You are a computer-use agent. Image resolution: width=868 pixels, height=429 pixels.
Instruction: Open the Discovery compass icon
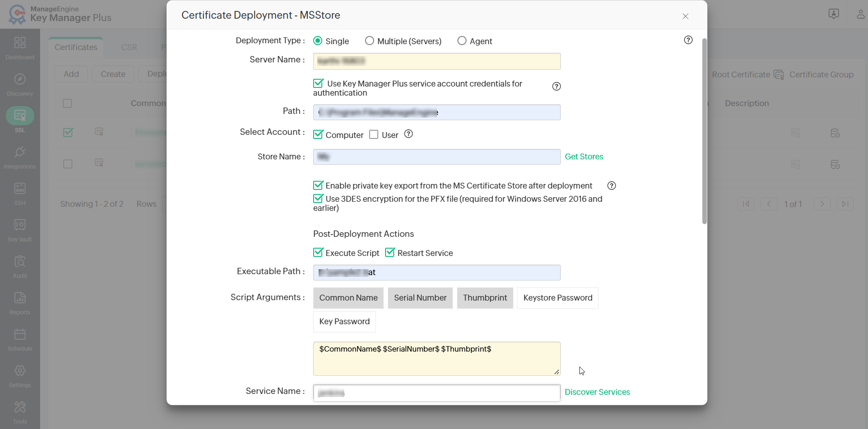point(20,79)
